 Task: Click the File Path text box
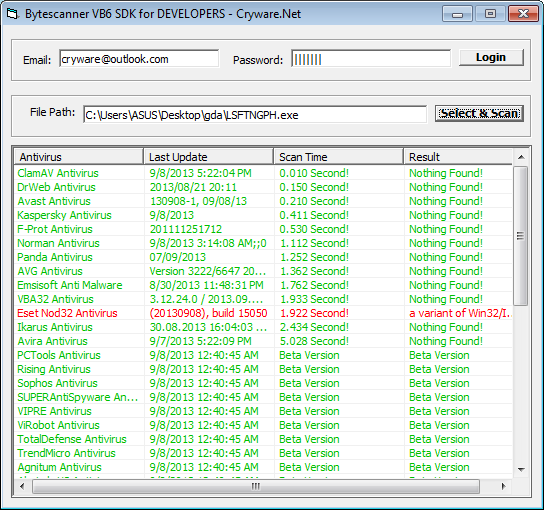(x=255, y=114)
